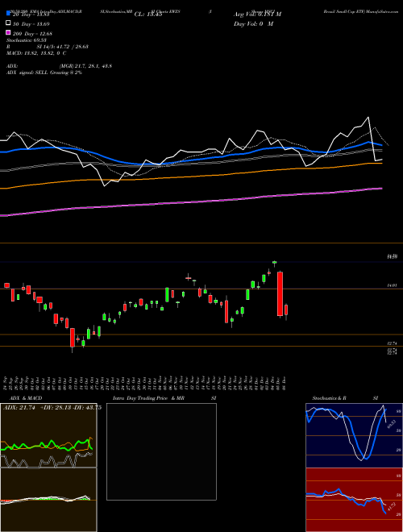This screenshot has height=532, width=403.
Task: Click the magenta 200 Day legend swatch
Action: point(8,33)
